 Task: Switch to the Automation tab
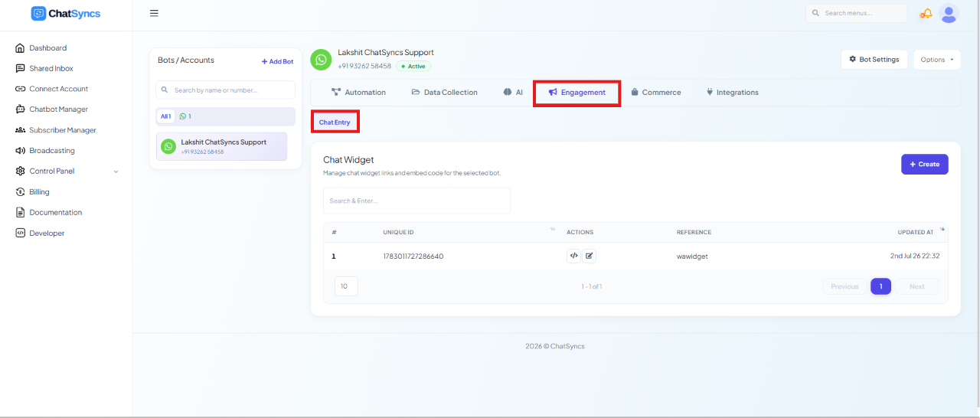click(358, 93)
